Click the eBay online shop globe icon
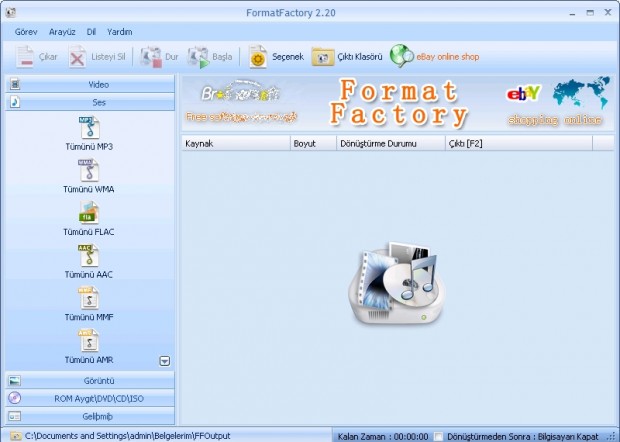This screenshot has height=442, width=620. coord(401,56)
